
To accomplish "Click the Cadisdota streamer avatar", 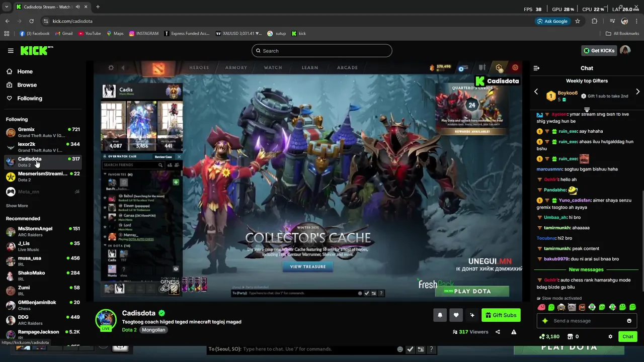I will tap(106, 320).
